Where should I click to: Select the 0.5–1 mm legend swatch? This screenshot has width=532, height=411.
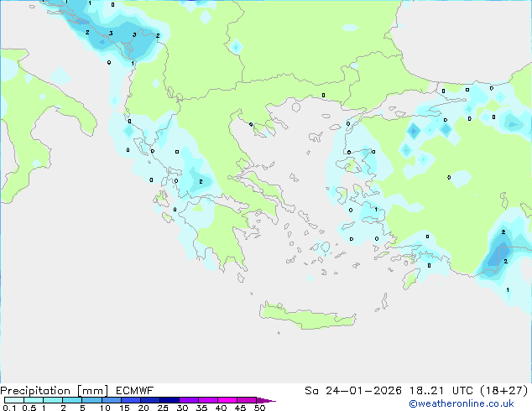click(x=34, y=400)
